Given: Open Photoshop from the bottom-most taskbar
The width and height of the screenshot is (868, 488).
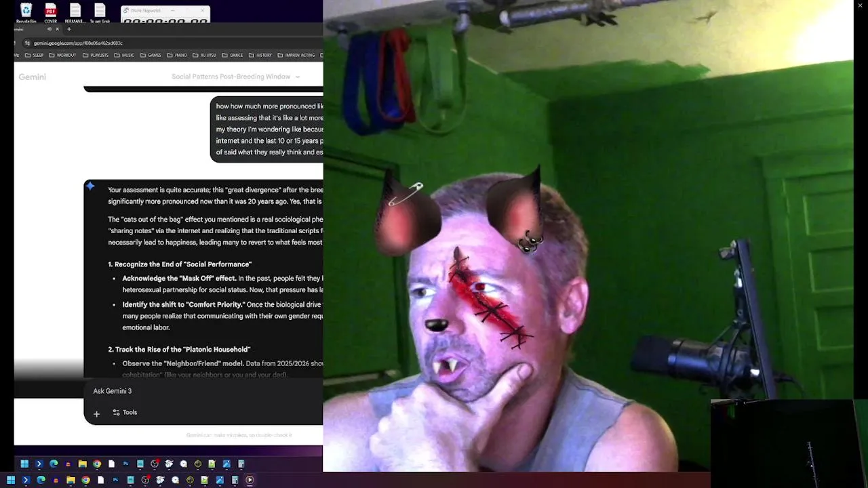Looking at the screenshot, I should point(115,480).
